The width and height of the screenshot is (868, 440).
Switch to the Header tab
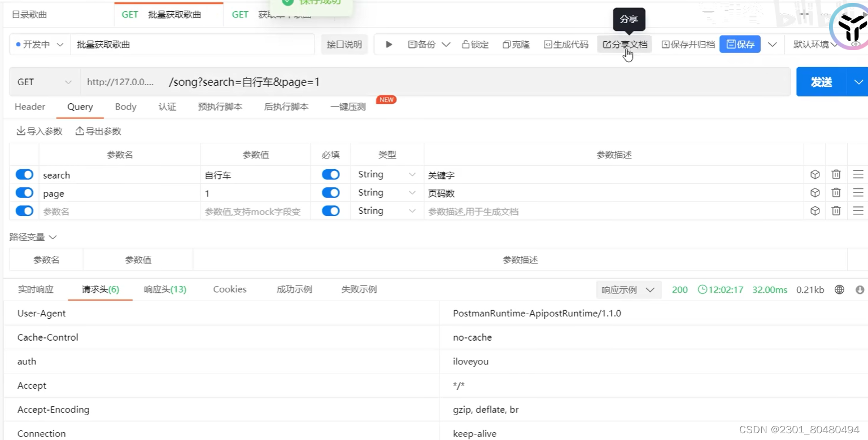[30, 107]
